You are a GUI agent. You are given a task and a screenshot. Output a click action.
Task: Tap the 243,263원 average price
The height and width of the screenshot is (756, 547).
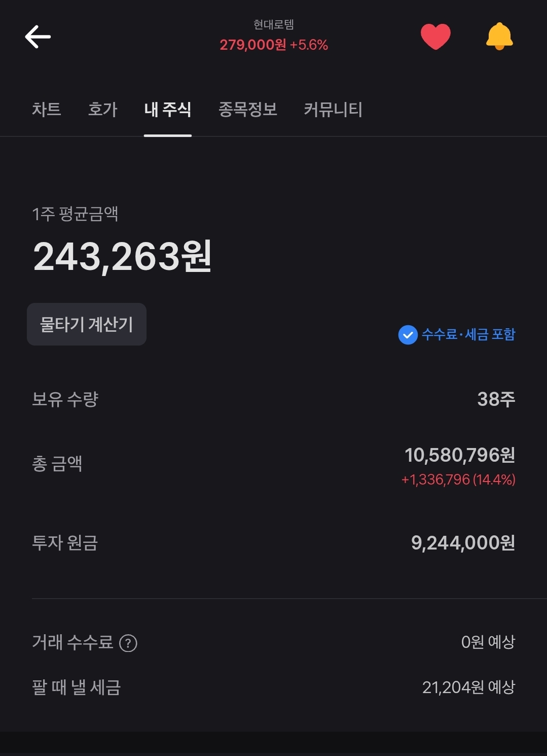[122, 256]
